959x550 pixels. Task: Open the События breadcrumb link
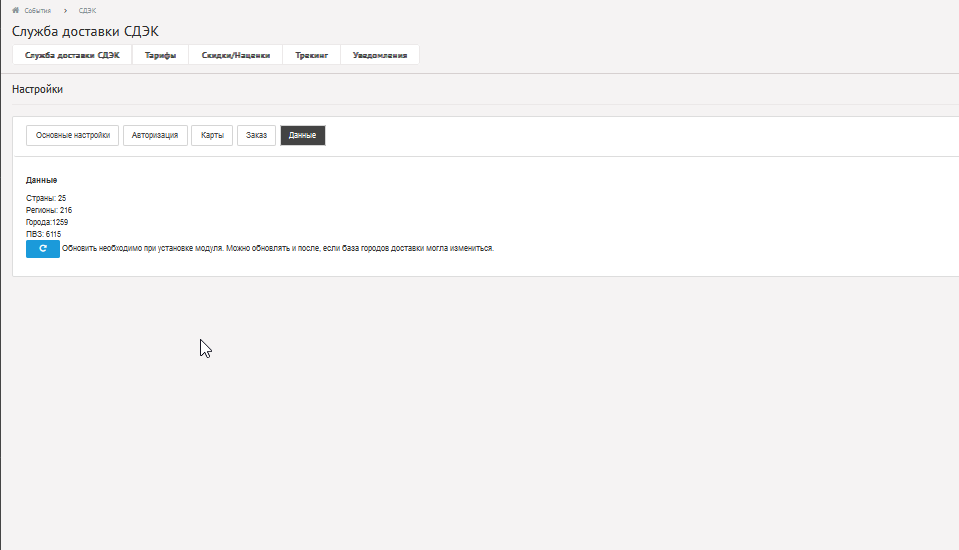tap(37, 10)
